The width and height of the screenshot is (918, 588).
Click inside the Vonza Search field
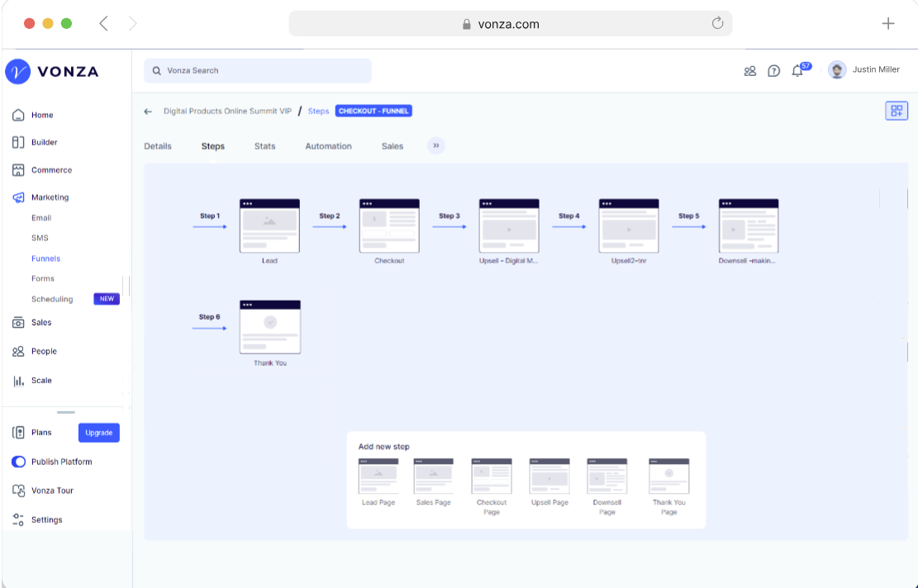pyautogui.click(x=257, y=71)
